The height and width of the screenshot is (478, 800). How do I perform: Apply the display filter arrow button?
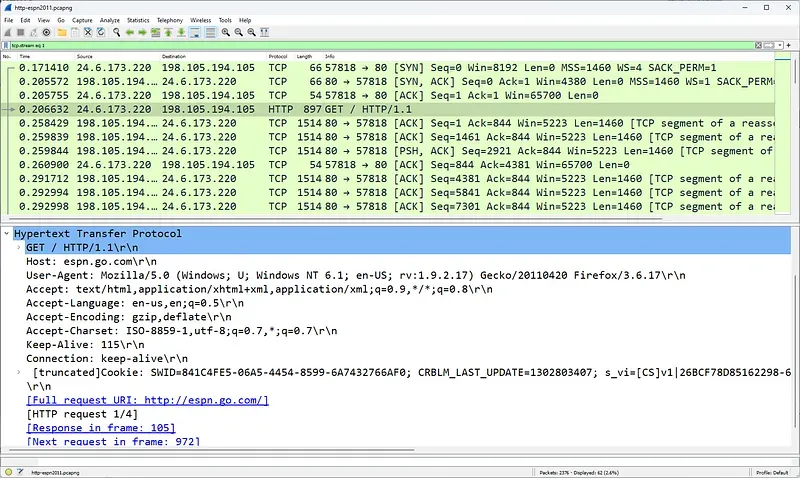[x=768, y=45]
